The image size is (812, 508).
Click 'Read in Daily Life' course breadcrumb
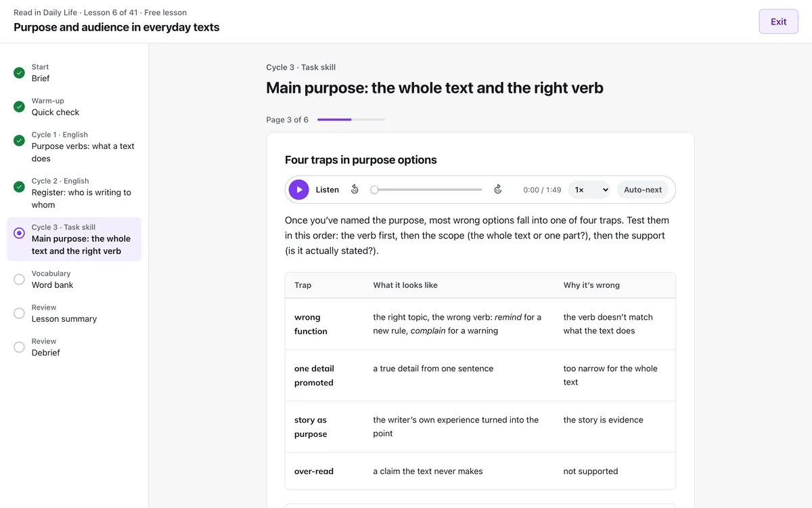tap(45, 12)
